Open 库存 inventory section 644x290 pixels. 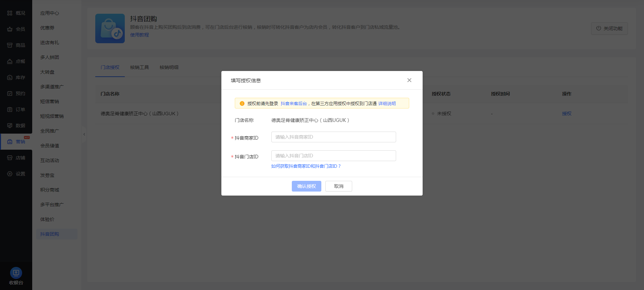[x=16, y=77]
